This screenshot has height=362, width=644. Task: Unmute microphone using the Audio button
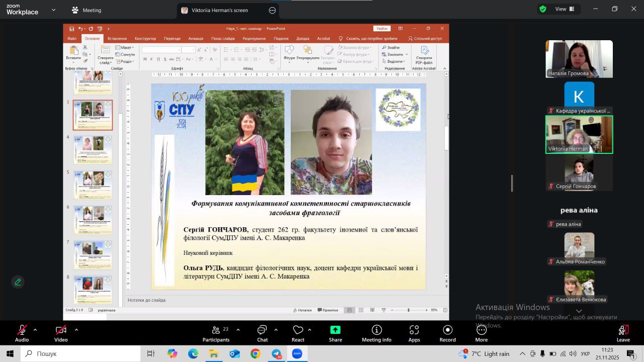click(x=22, y=333)
